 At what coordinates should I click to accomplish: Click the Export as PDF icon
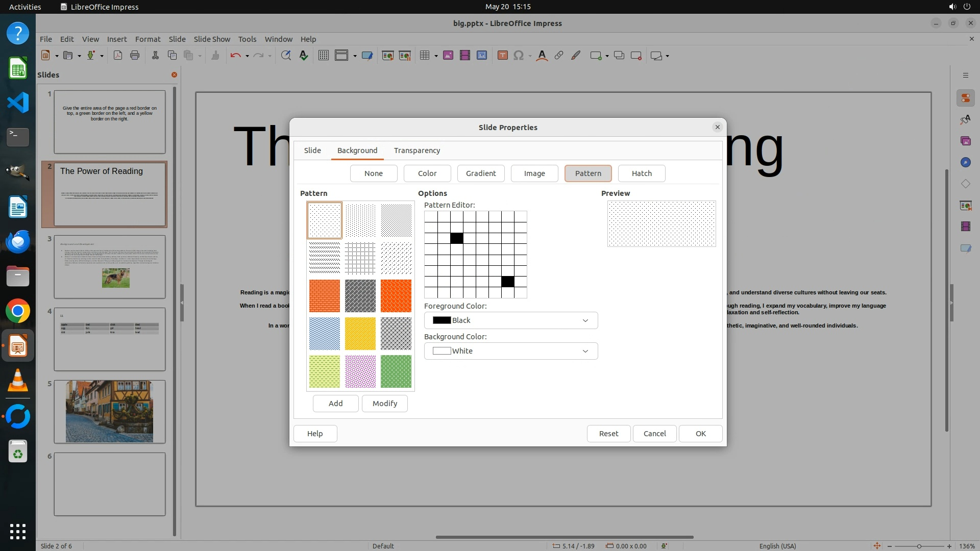[x=118, y=56]
